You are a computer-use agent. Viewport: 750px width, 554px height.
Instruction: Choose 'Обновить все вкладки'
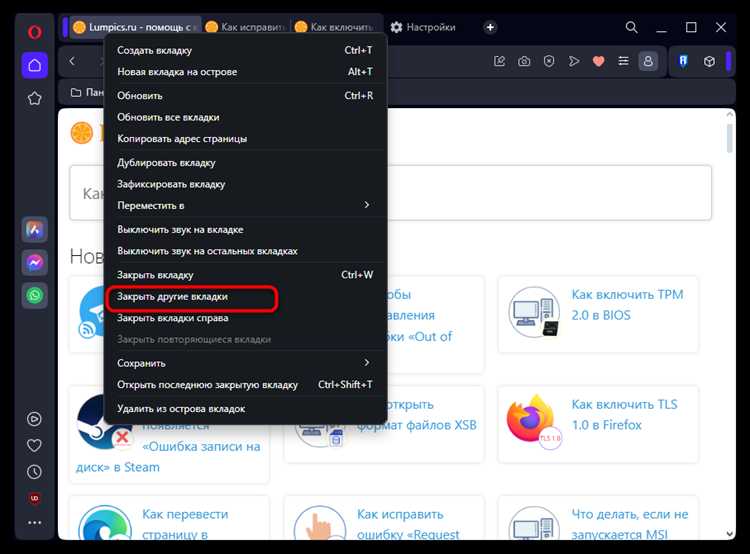pyautogui.click(x=245, y=117)
